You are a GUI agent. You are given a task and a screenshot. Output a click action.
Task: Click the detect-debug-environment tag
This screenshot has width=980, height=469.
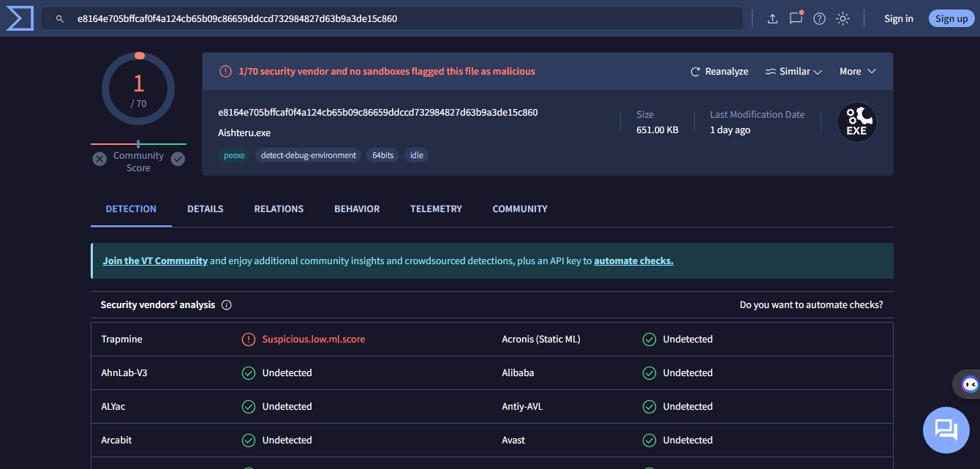pos(309,155)
